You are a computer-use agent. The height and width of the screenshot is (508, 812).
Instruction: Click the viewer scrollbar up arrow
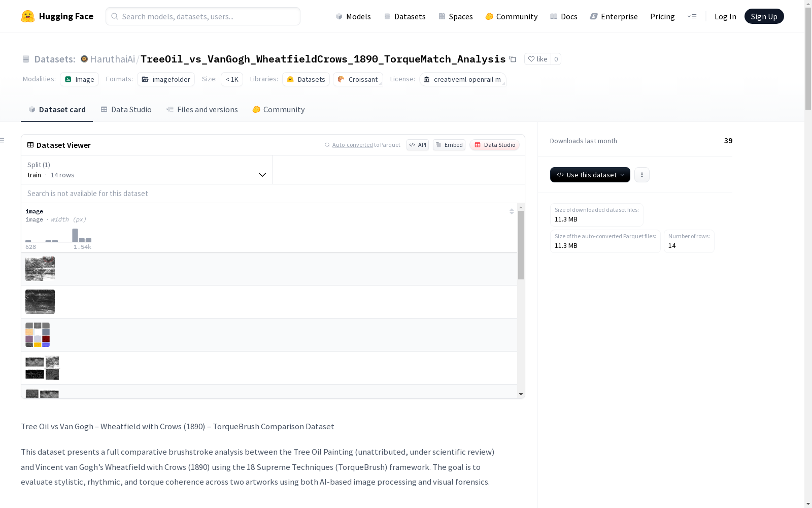(521, 207)
